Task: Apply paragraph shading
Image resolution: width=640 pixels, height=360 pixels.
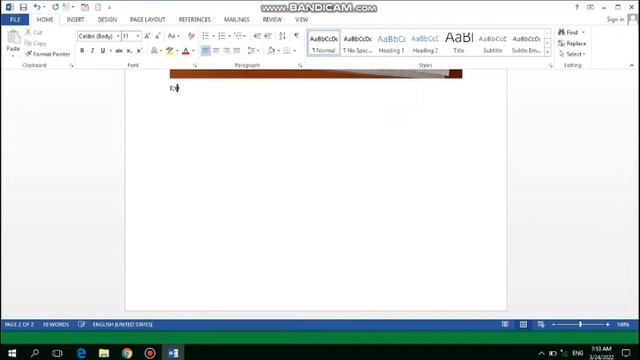Action: (x=271, y=51)
